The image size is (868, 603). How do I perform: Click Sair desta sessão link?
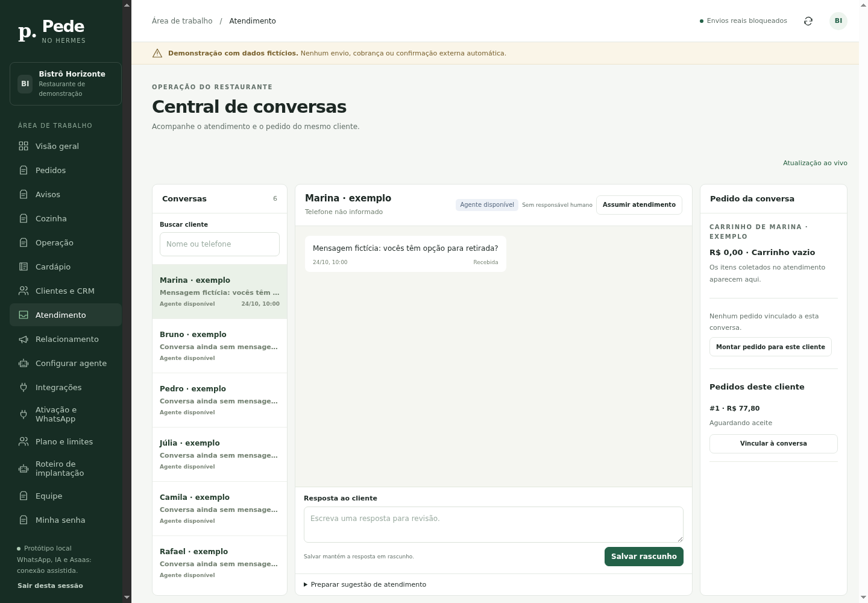pyautogui.click(x=50, y=586)
